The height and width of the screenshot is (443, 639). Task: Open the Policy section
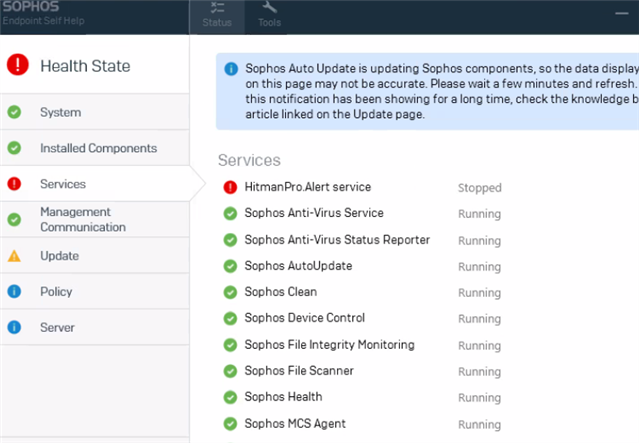click(95, 291)
